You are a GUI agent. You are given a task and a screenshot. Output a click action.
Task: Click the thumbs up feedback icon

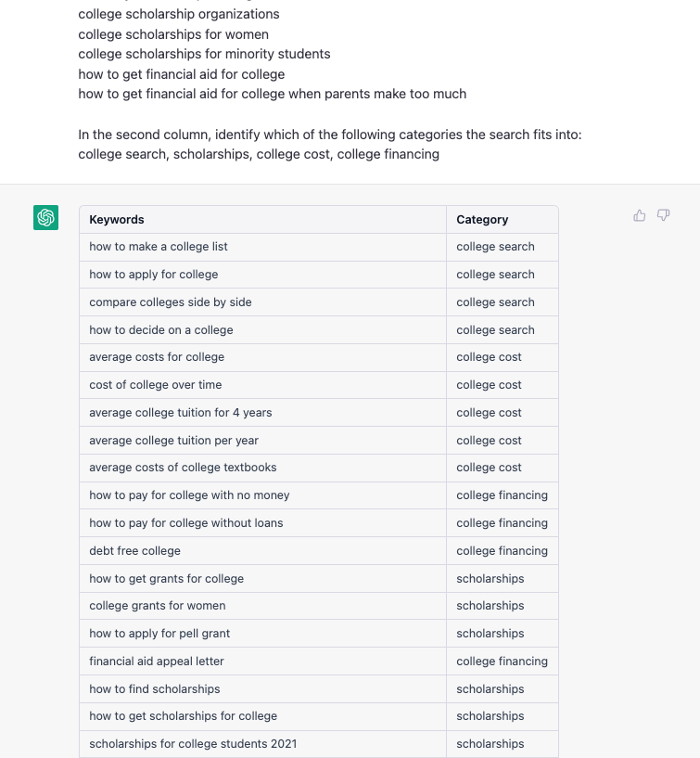(639, 215)
